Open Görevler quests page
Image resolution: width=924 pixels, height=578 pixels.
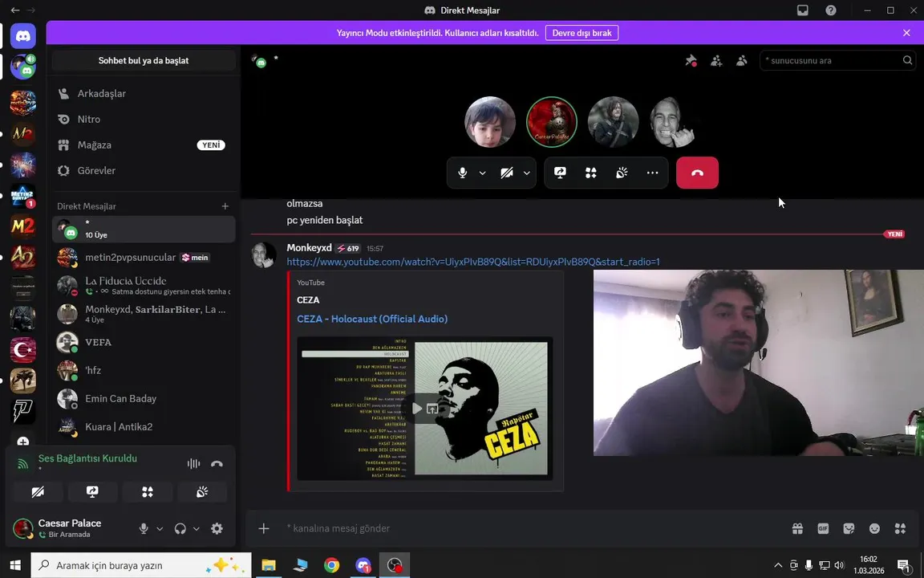144,170
